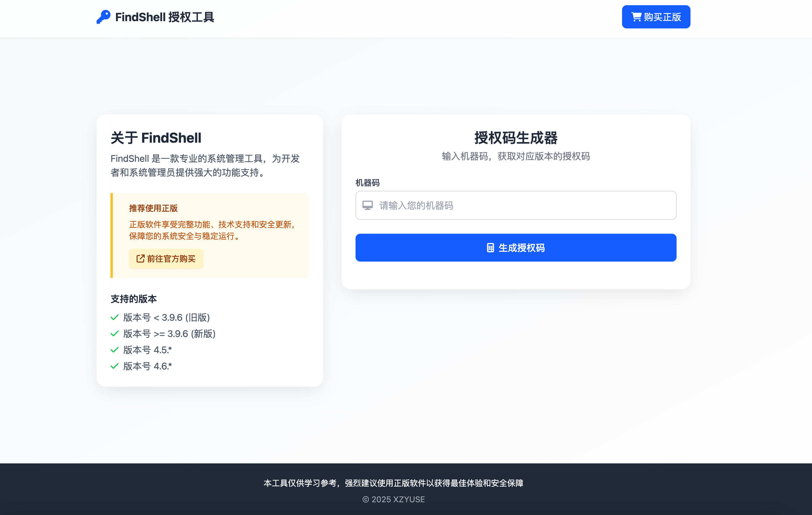Click the 机器码 field label
Viewport: 812px width, 515px height.
(367, 183)
